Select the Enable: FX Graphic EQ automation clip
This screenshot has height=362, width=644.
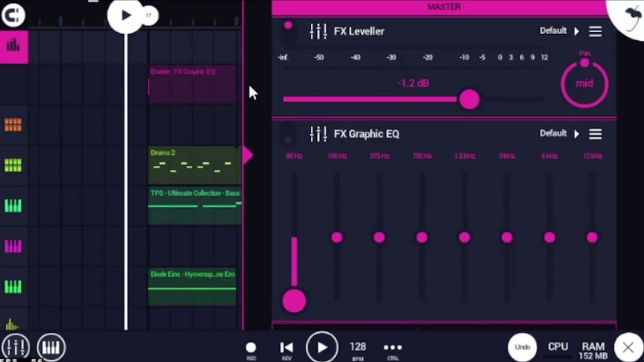click(x=192, y=84)
